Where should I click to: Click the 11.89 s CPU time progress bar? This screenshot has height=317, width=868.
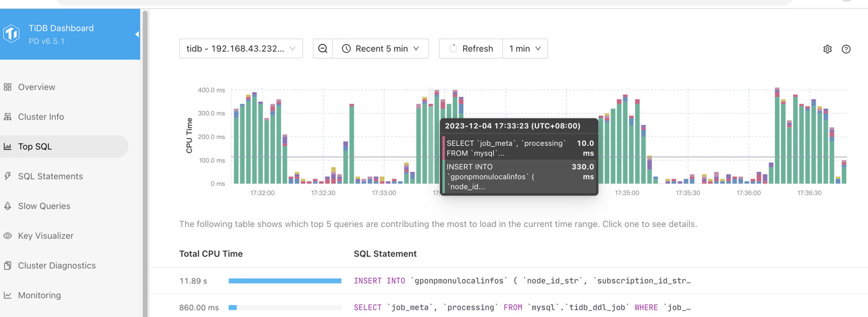(x=284, y=281)
